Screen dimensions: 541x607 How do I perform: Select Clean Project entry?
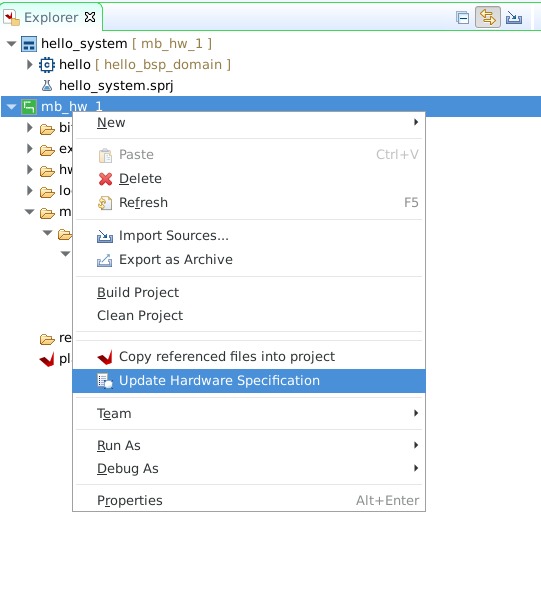[249, 316]
